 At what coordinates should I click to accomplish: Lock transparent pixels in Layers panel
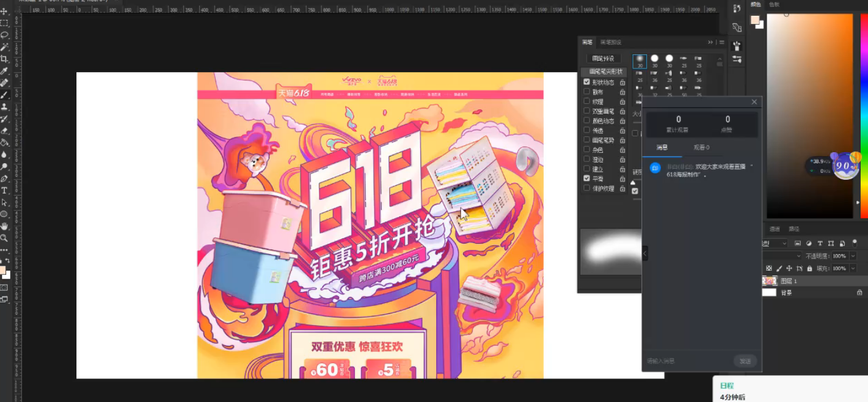tap(769, 268)
